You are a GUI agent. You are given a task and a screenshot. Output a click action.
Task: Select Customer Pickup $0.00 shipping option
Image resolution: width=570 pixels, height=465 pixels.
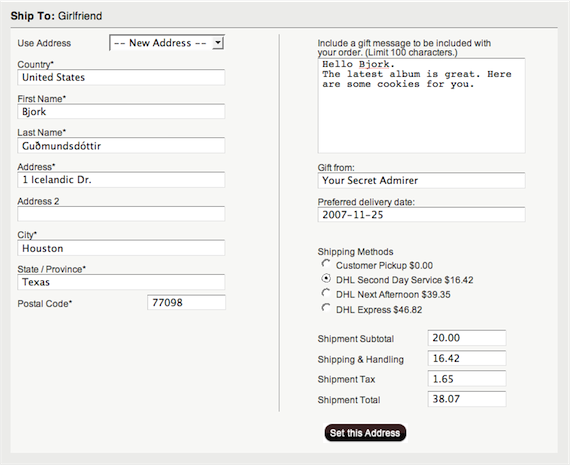326,263
